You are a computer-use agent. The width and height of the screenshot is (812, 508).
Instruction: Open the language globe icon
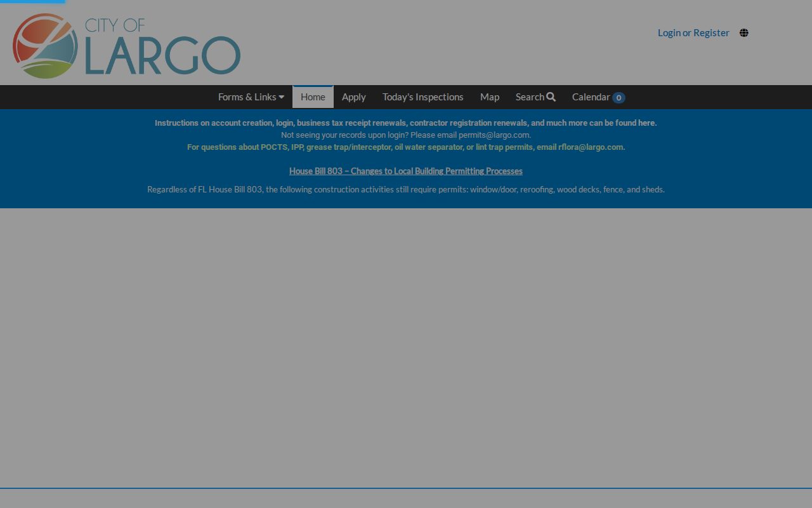pos(744,33)
